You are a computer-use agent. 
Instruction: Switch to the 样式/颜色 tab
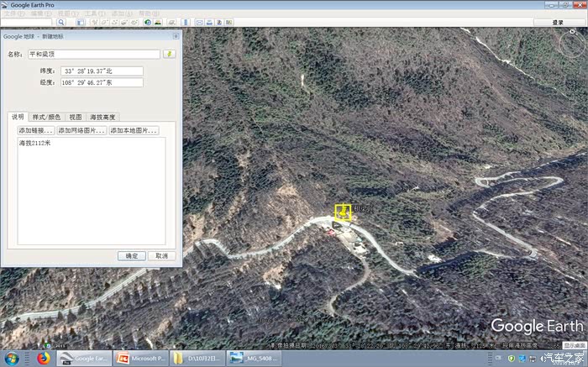tap(46, 118)
